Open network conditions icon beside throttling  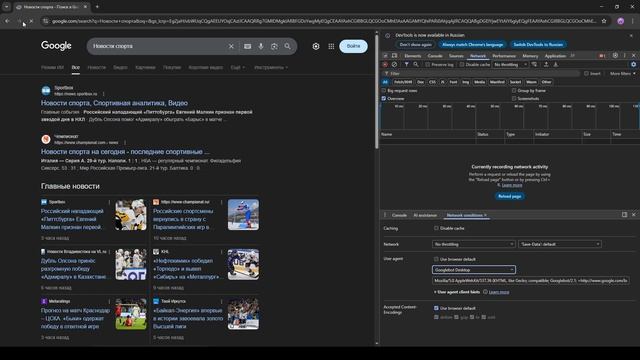(x=534, y=64)
